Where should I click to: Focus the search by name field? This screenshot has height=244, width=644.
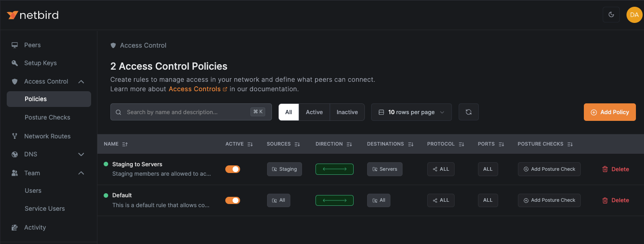click(x=186, y=112)
